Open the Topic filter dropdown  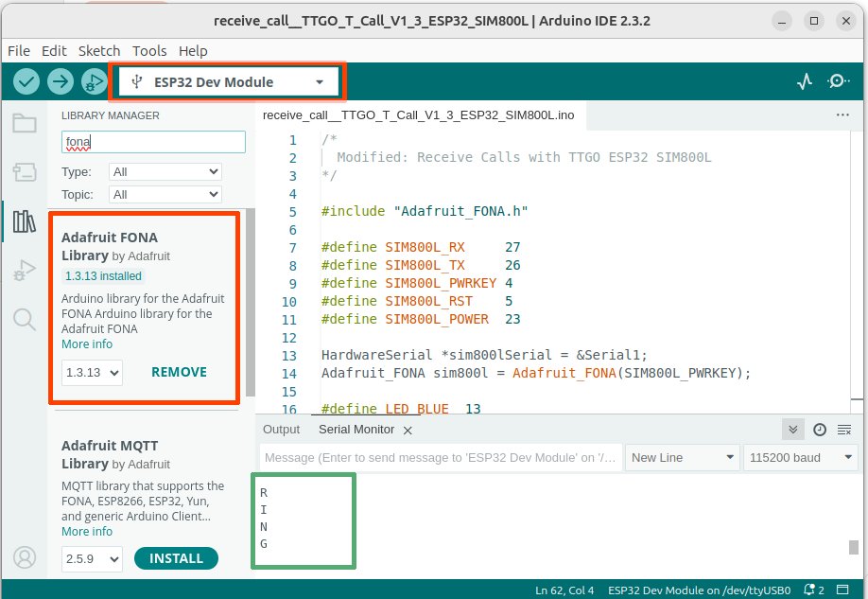pyautogui.click(x=165, y=195)
